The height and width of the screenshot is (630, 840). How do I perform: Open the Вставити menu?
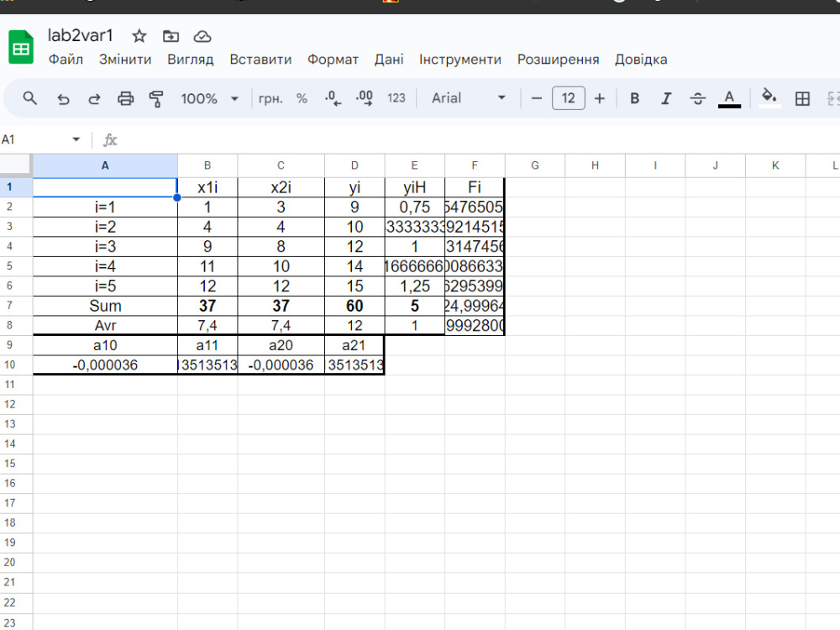[260, 60]
